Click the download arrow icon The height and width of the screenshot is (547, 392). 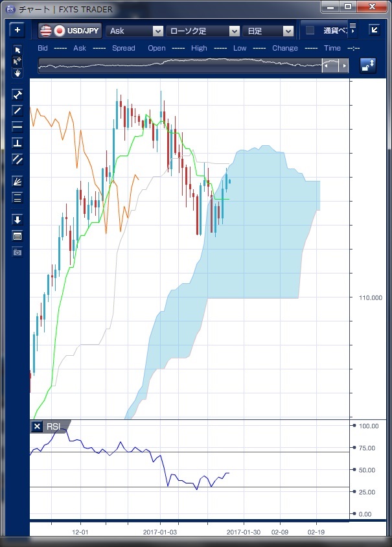[17, 220]
